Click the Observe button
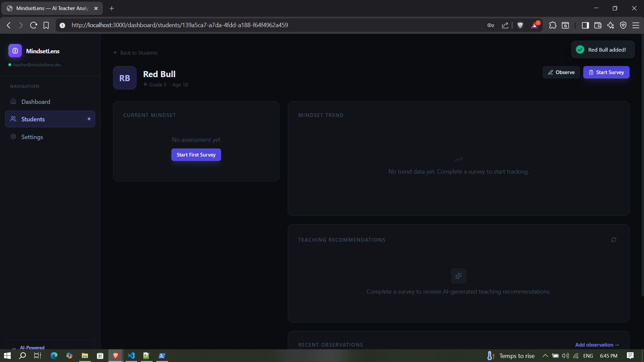644x362 pixels. point(561,72)
